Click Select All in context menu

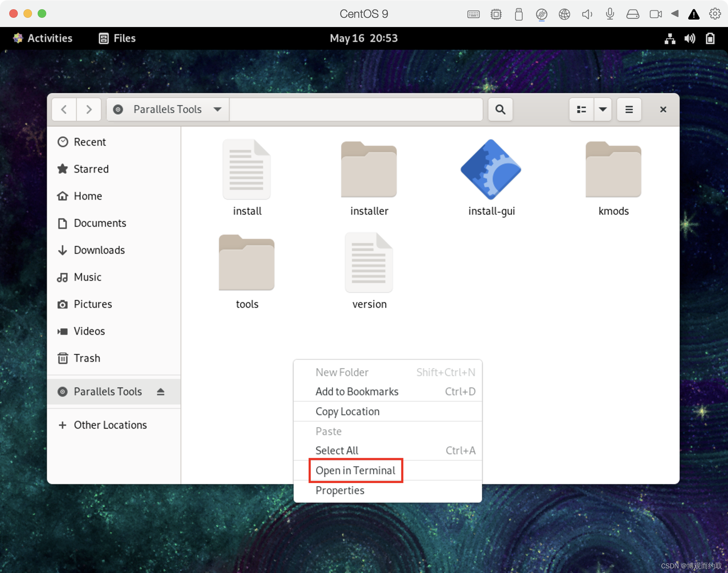point(337,451)
